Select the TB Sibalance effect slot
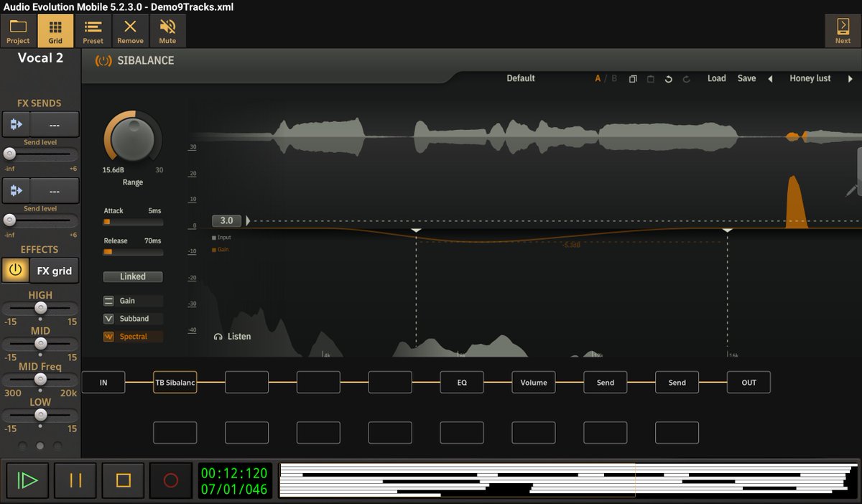 tap(175, 383)
